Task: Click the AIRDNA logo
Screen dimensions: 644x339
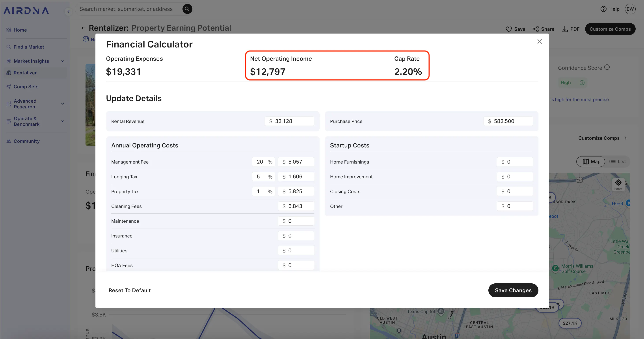Action: (x=26, y=11)
